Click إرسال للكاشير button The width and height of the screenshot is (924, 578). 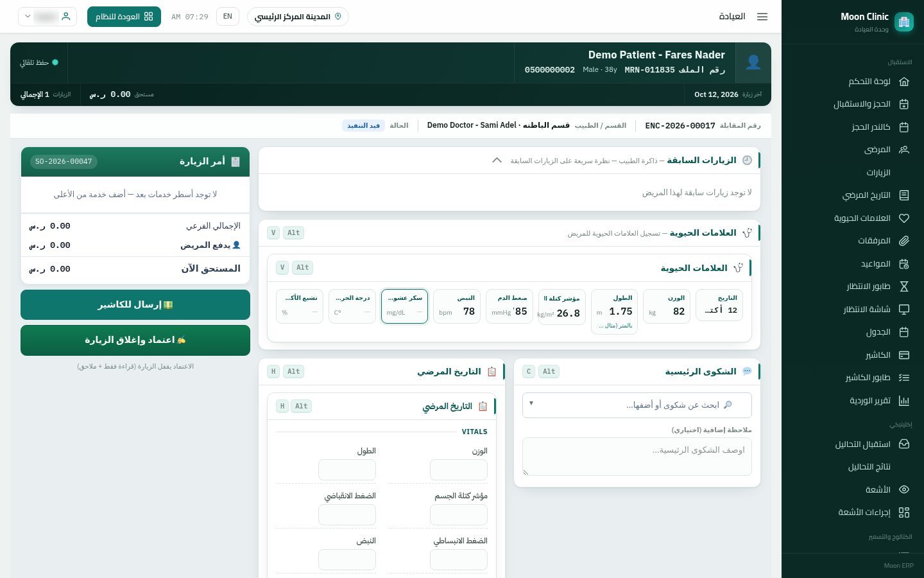135,304
